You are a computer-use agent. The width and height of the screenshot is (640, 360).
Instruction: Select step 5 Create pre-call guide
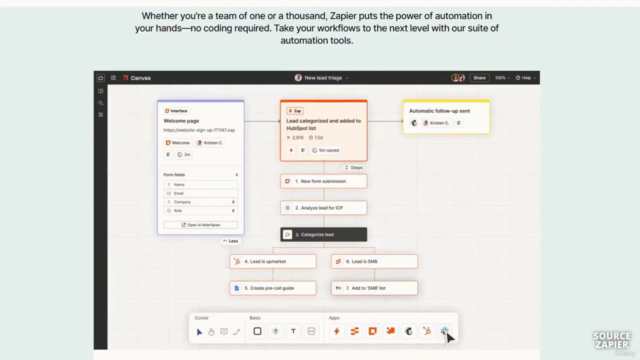(273, 288)
